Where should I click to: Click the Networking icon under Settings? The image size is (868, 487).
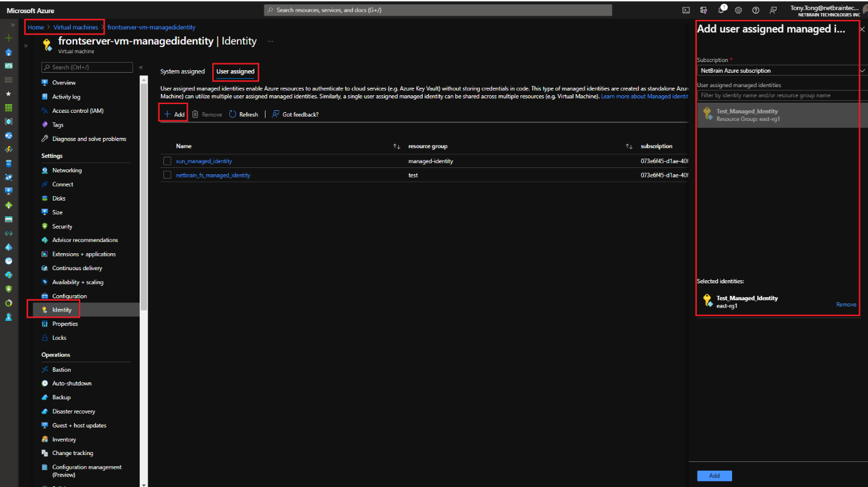pyautogui.click(x=44, y=170)
